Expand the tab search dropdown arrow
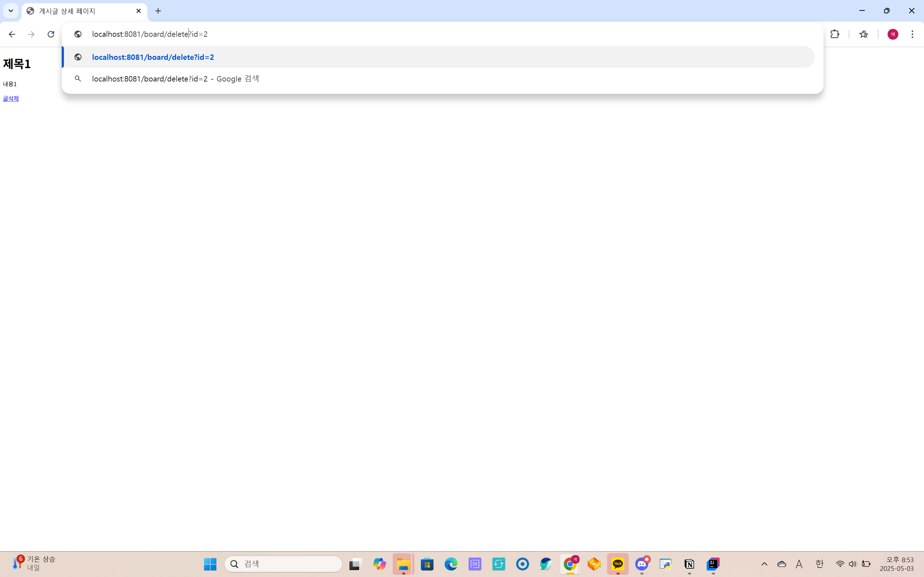 click(11, 11)
